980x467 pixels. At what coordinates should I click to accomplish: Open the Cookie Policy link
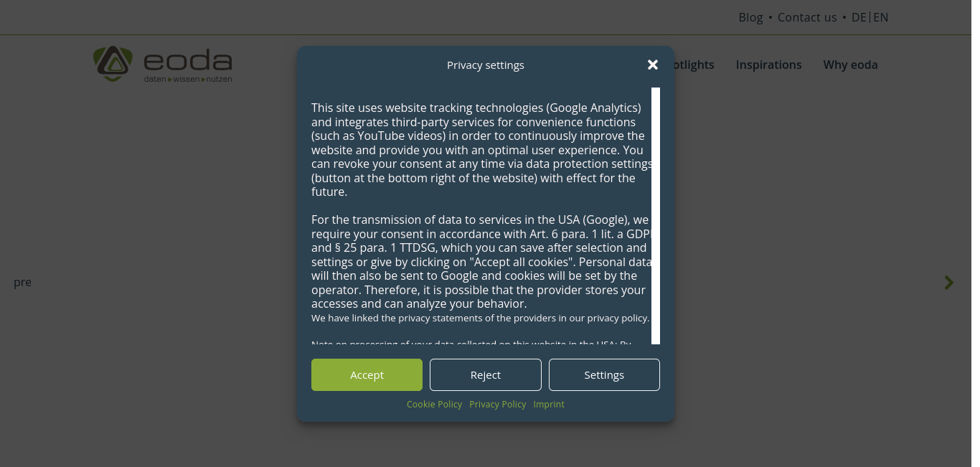pyautogui.click(x=434, y=405)
